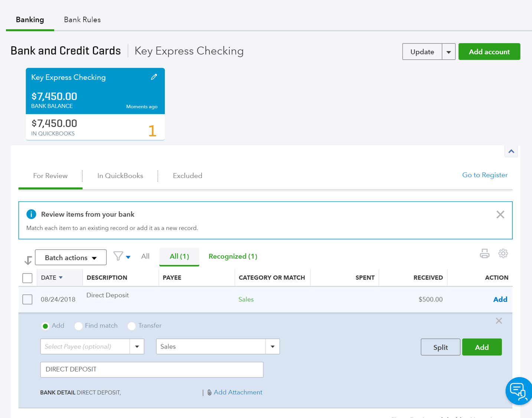This screenshot has width=532, height=418.
Task: Click the SPENT column header
Action: pos(365,278)
